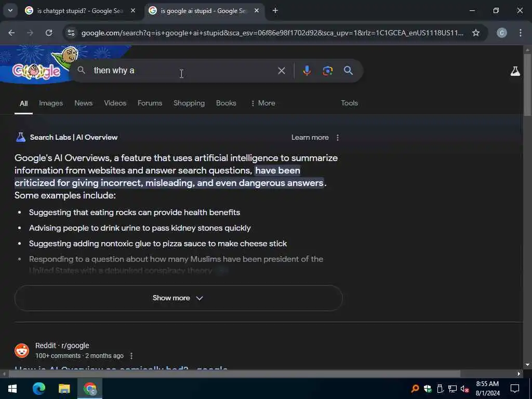Expand the More search filters menu
The width and height of the screenshot is (532, 399).
click(263, 103)
